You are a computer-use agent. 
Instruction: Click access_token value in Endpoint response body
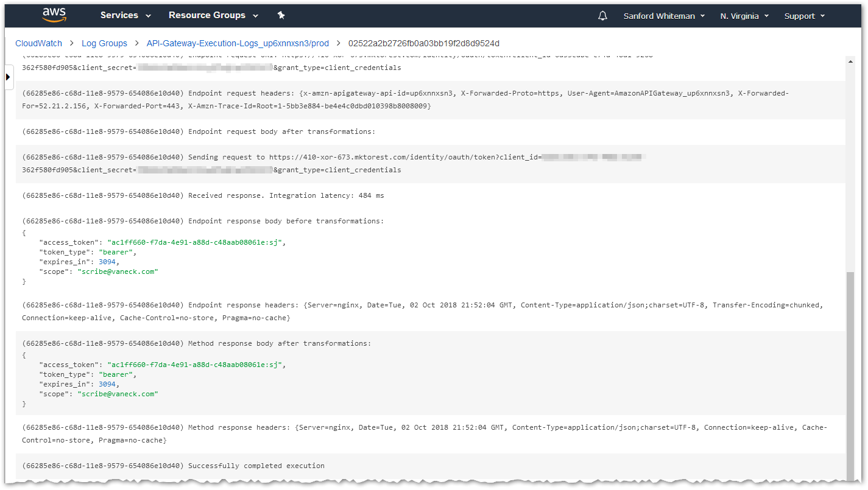point(194,242)
